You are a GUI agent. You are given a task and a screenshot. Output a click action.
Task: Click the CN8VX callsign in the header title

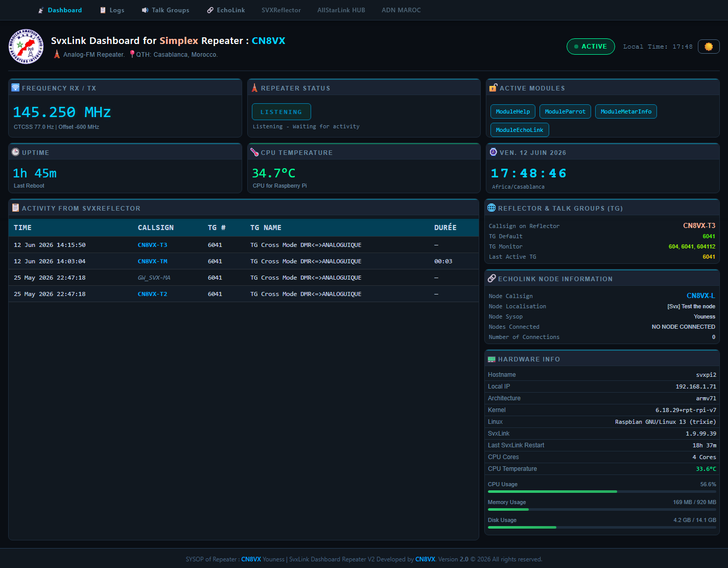(268, 41)
